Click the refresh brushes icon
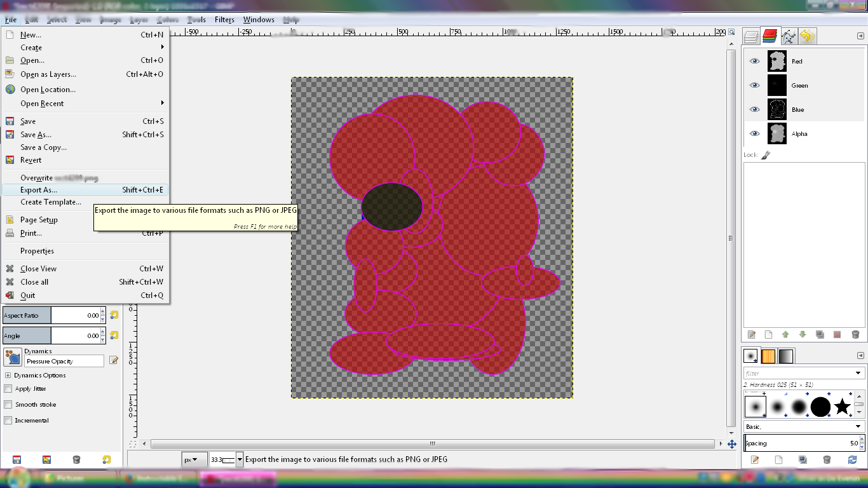 (x=852, y=459)
